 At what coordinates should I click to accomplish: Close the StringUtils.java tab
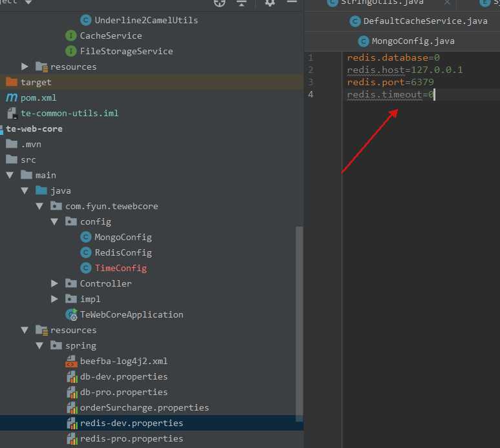pyautogui.click(x=447, y=3)
